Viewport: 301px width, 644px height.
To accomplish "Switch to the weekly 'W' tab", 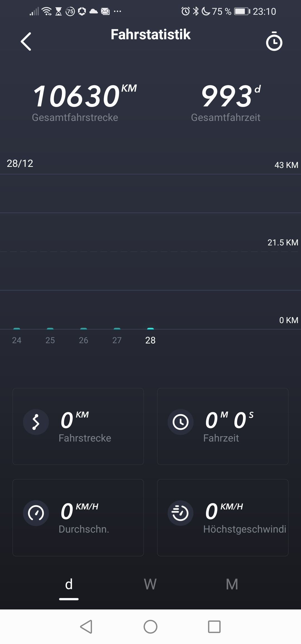I will 150,584.
